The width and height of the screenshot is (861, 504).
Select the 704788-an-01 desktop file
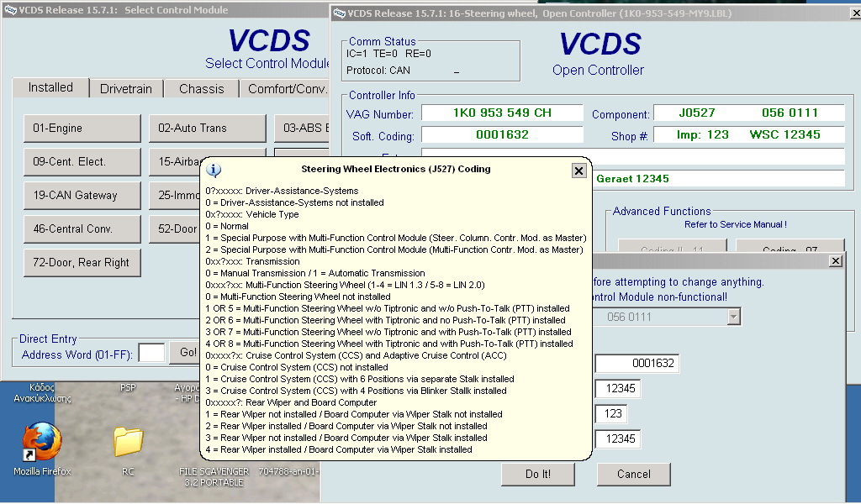pos(289,471)
